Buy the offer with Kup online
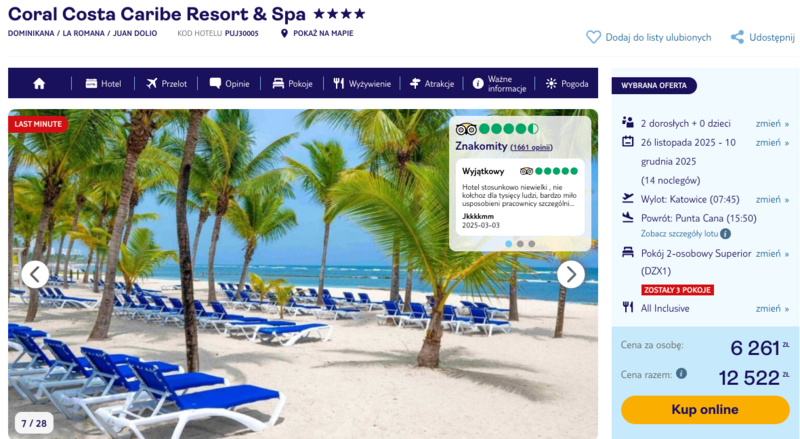Viewport: 800px width, 439px height. tap(705, 409)
